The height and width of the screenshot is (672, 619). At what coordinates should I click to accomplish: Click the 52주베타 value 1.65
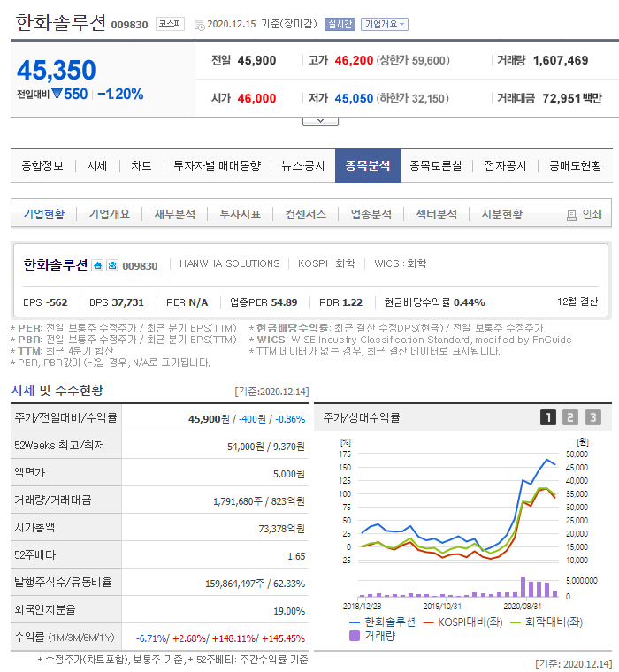click(x=296, y=556)
